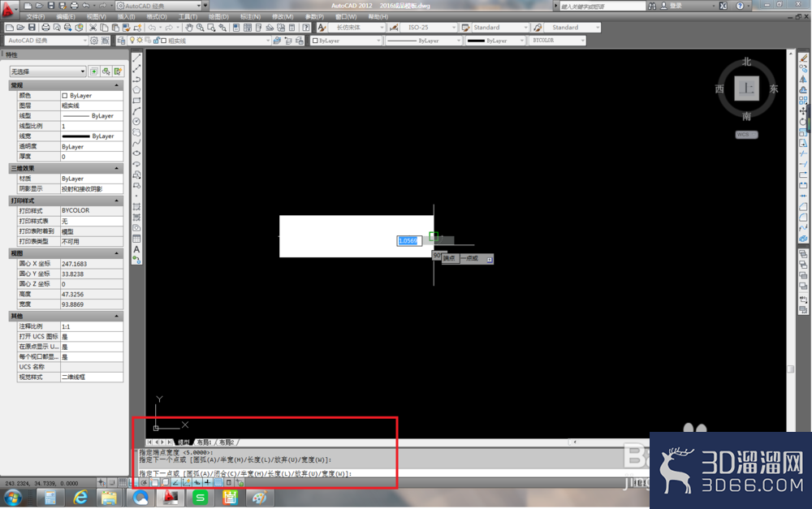
Task: Open the 绘图(D) menu
Action: (218, 16)
